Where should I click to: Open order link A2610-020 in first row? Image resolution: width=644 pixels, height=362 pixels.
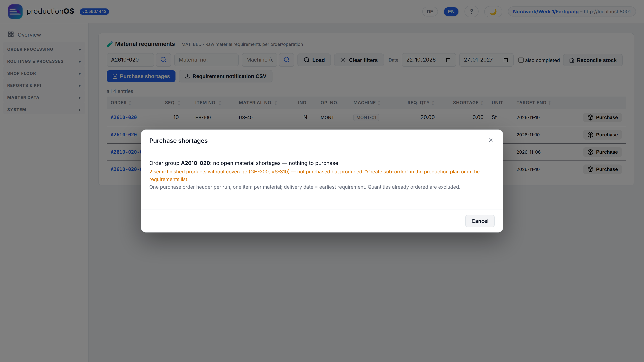pyautogui.click(x=124, y=117)
